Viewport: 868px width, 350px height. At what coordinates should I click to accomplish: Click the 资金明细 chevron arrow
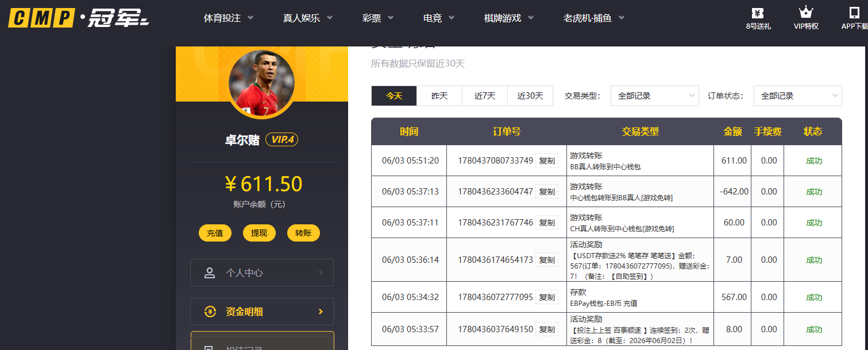click(321, 312)
